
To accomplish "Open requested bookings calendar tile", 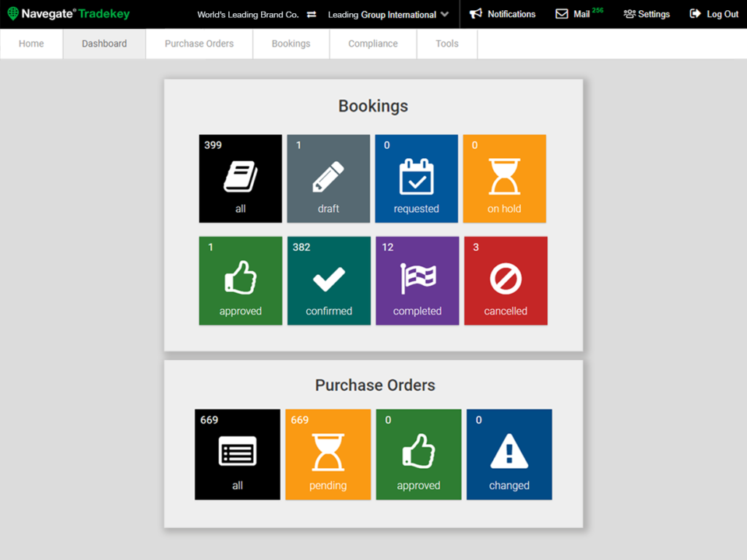I will (x=417, y=179).
